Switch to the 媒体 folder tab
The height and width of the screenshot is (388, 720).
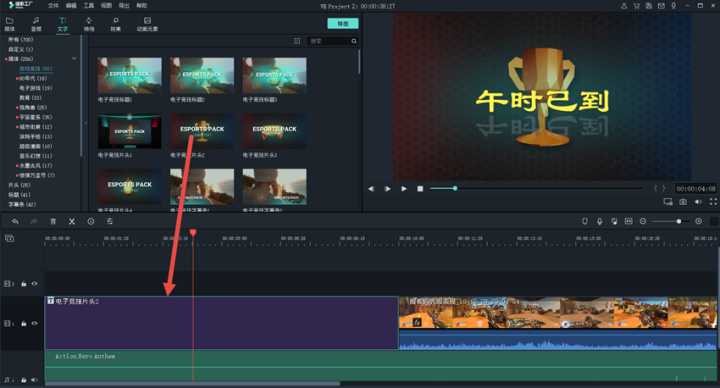tap(10, 24)
